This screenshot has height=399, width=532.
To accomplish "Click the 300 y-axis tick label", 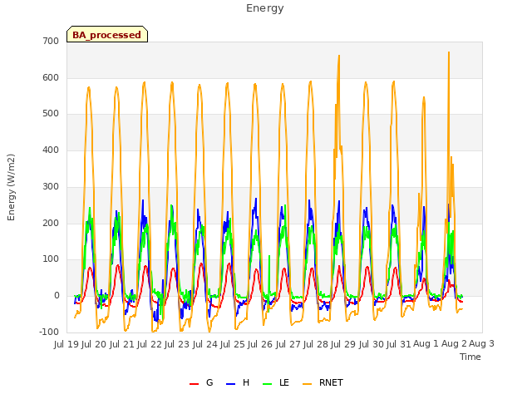I will (51, 186).
